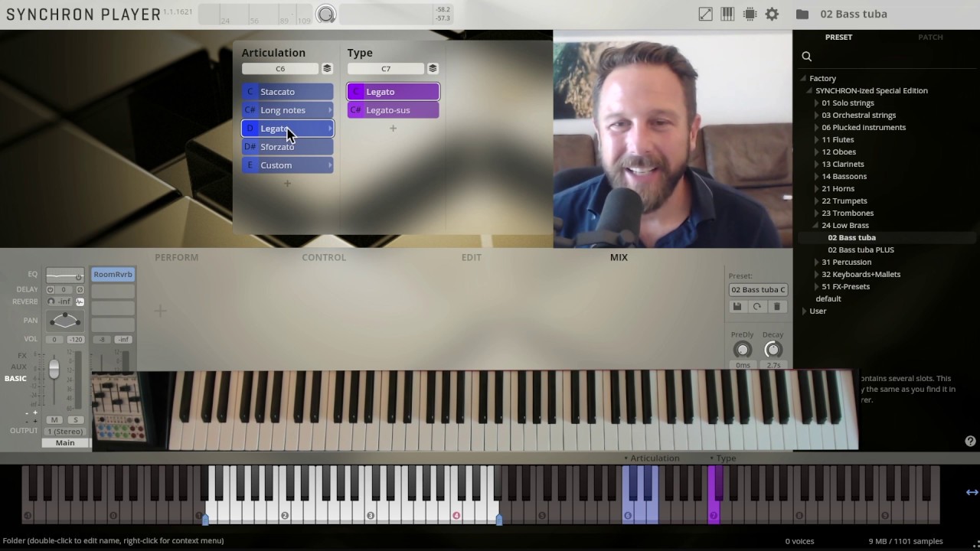Screen dimensions: 980x551
Task: Select the purple Legato type slot
Action: pyautogui.click(x=393, y=92)
